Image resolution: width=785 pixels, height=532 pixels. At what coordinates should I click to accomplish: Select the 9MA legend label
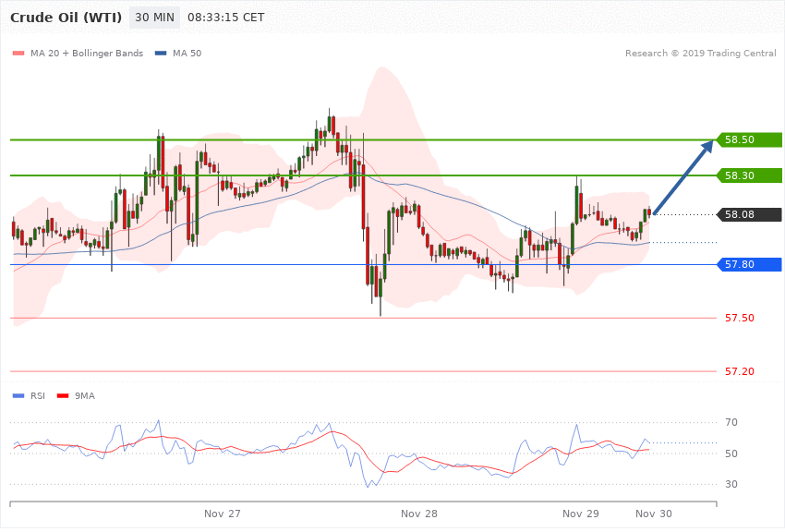click(x=85, y=396)
